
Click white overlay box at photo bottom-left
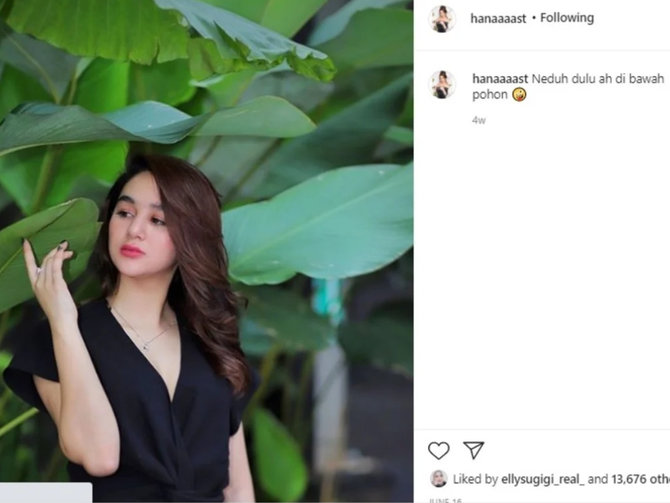[x=46, y=493]
